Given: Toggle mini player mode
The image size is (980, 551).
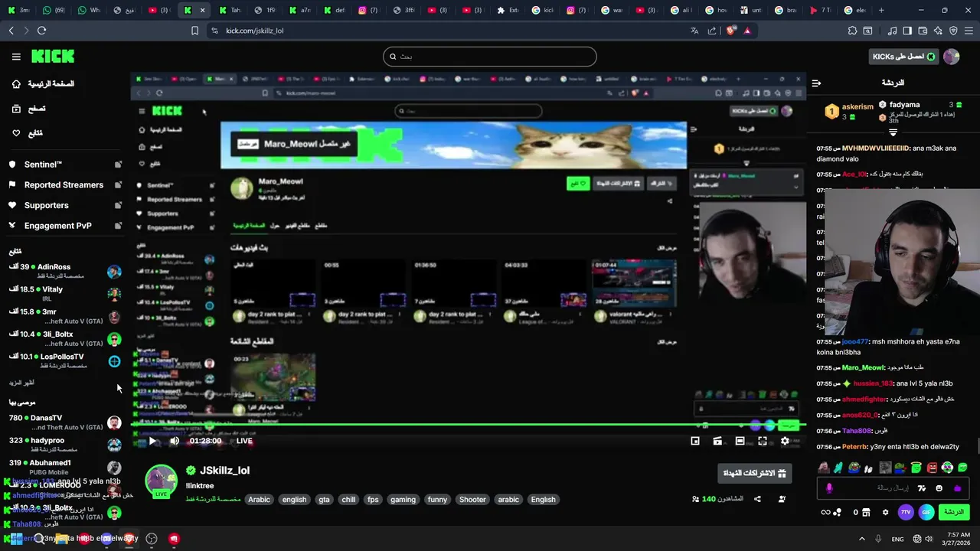Looking at the screenshot, I should pyautogui.click(x=695, y=441).
